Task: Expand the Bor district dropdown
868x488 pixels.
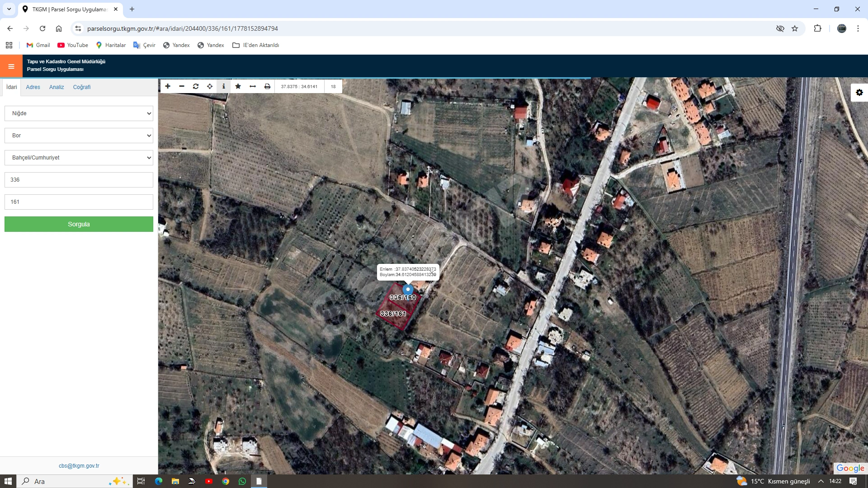Action: coord(79,136)
